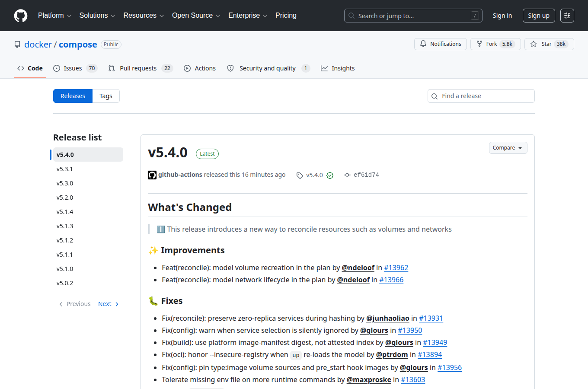The height and width of the screenshot is (389, 588).
Task: Open github-actions author link
Action: (180, 175)
